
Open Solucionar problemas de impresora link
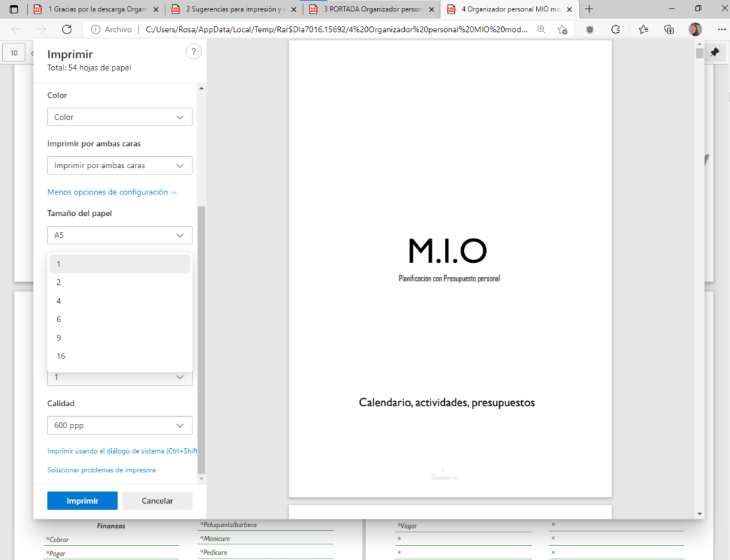(101, 470)
